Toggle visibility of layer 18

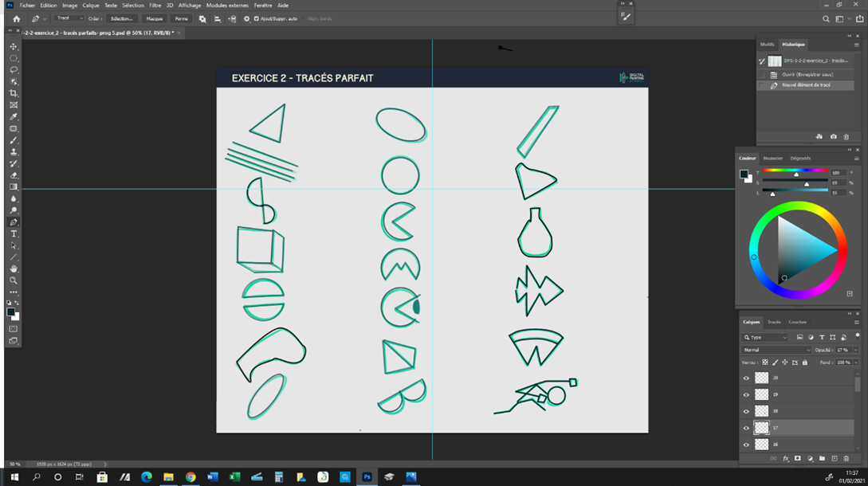pyautogui.click(x=746, y=412)
